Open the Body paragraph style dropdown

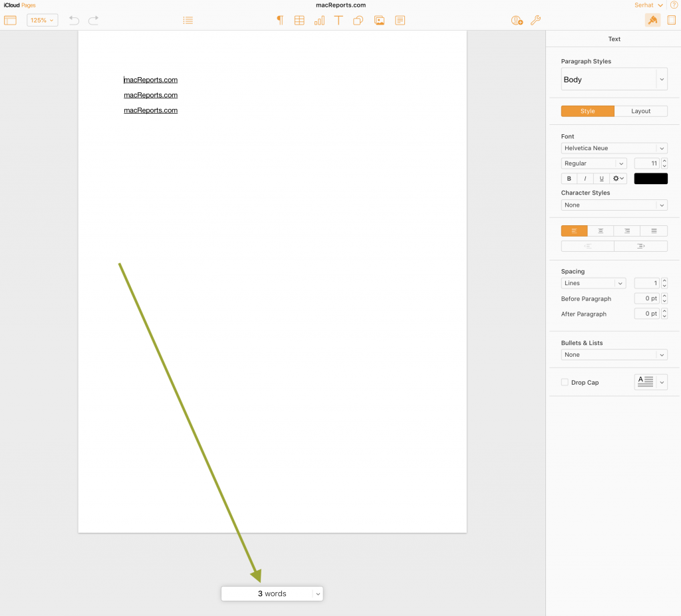(614, 79)
